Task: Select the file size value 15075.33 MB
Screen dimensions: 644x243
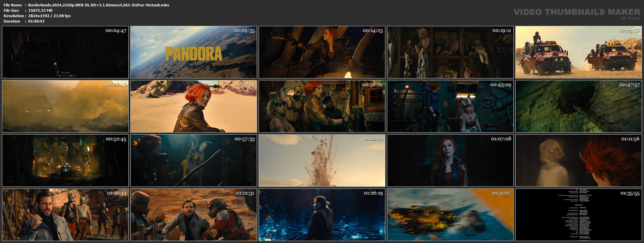Action: click(x=40, y=10)
